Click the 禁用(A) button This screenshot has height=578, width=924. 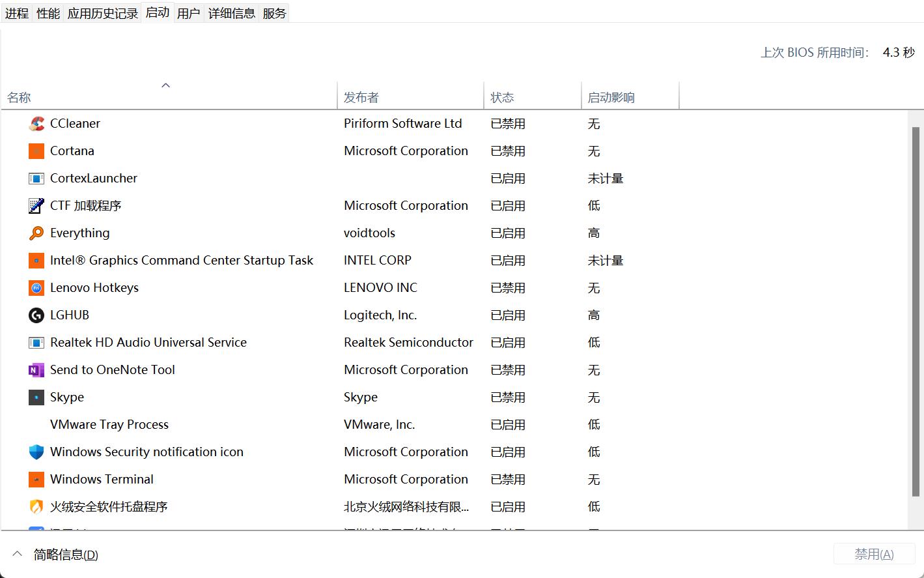click(x=874, y=554)
